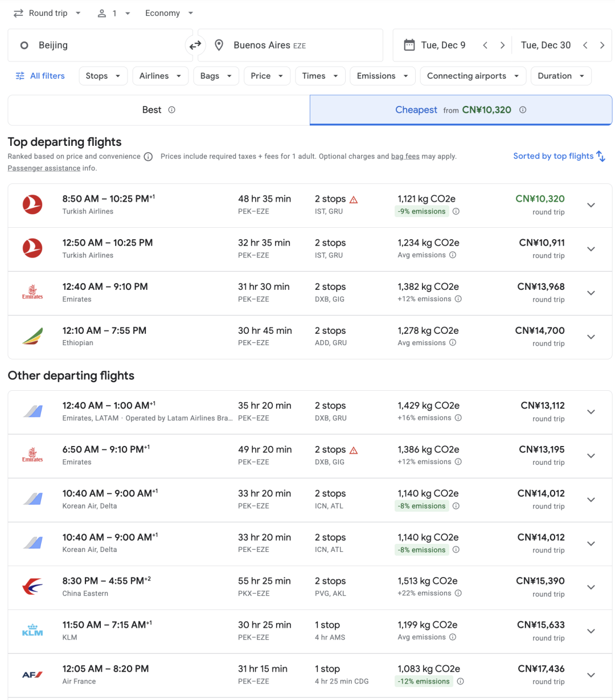Click KLM airline logo

click(x=32, y=630)
